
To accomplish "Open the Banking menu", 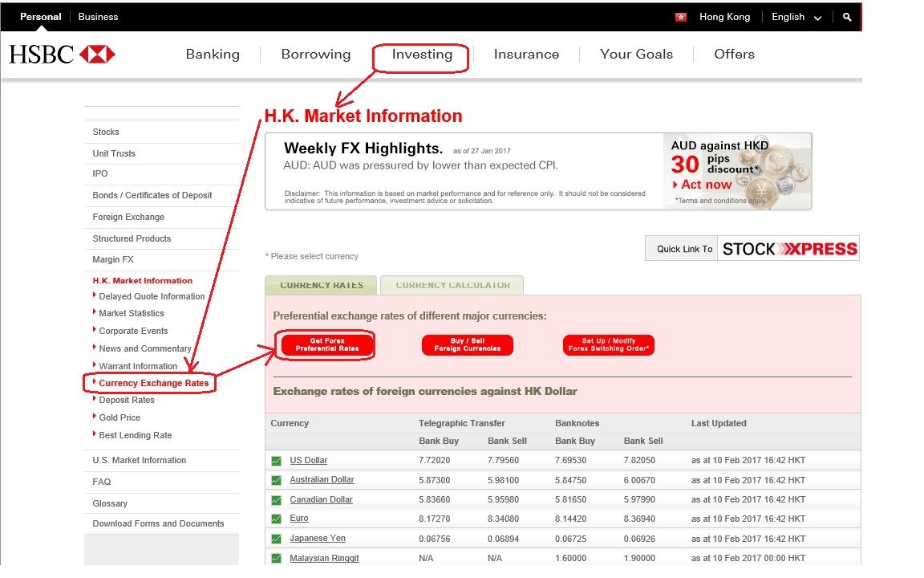I will pos(213,55).
